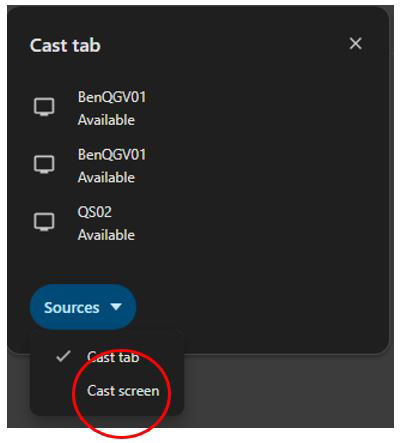
Task: Click the monitor icon of the second BenQGV01
Action: (x=44, y=164)
